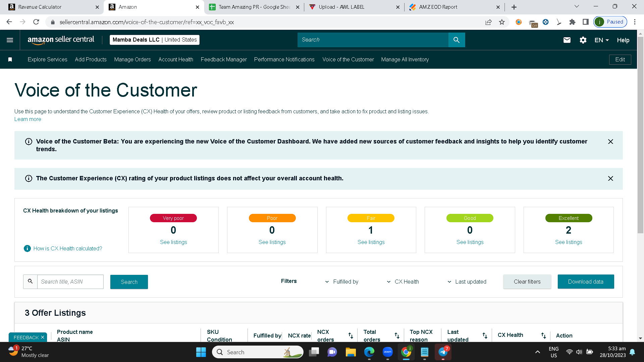Screen dimensions: 644x362
Task: Click the Search title, ASIN input
Action: click(x=70, y=282)
